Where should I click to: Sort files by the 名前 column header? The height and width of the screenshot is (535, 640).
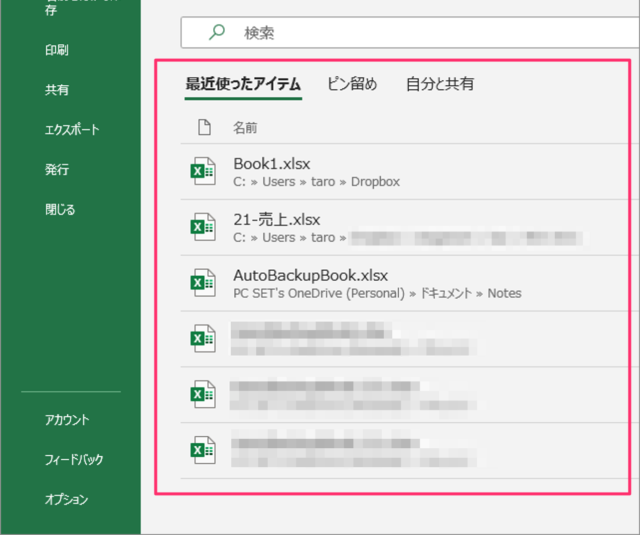(245, 128)
